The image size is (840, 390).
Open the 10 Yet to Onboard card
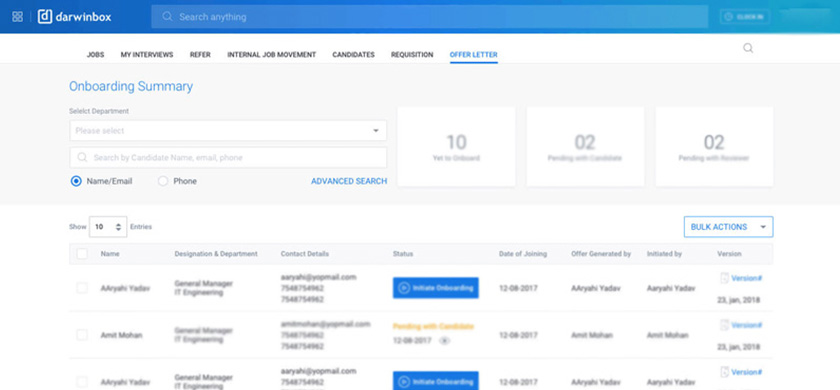click(x=456, y=146)
